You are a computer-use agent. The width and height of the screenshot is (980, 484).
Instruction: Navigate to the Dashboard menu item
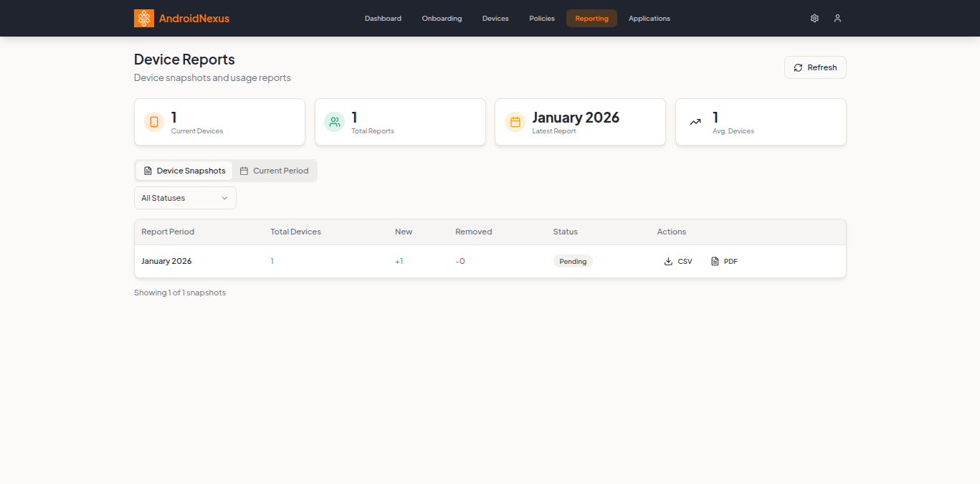click(383, 18)
